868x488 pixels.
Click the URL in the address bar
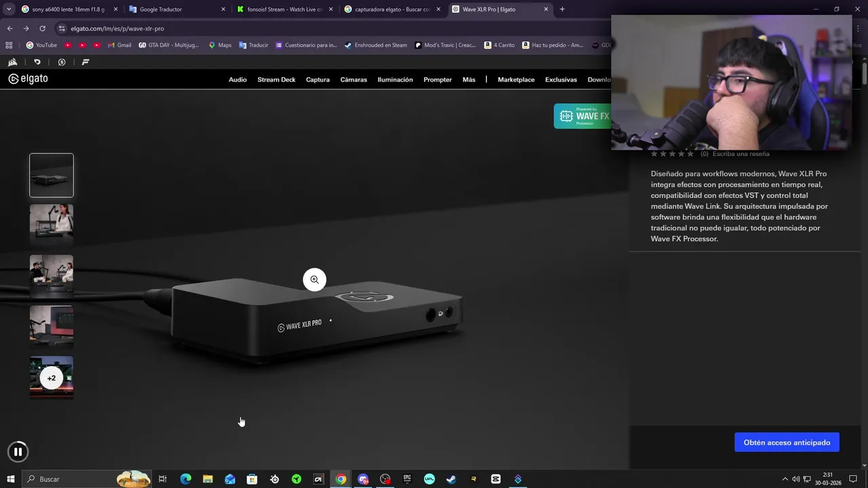coord(117,28)
